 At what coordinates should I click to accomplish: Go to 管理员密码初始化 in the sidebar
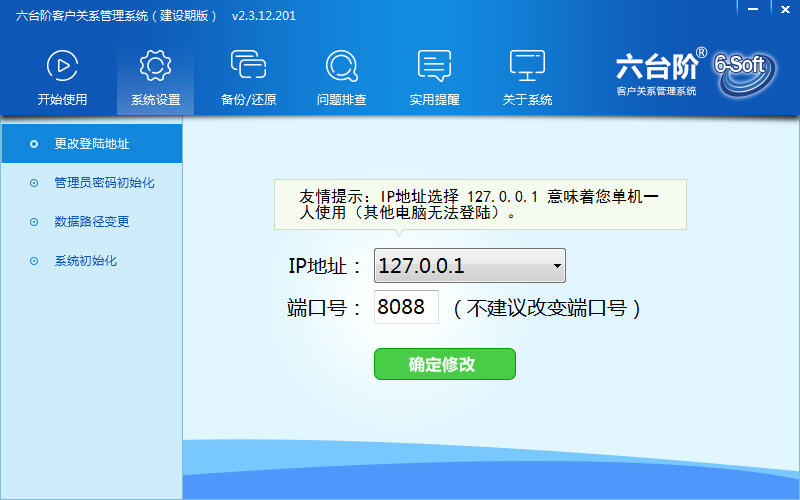104,183
